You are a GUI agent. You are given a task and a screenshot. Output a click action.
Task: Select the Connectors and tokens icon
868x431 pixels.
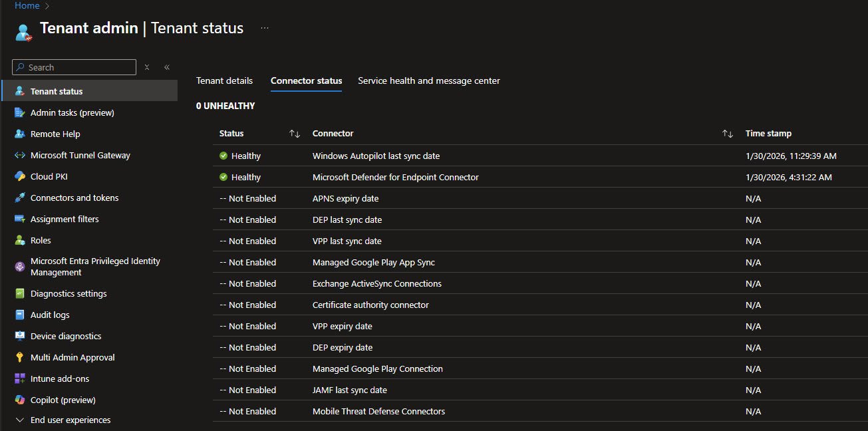[x=19, y=198]
